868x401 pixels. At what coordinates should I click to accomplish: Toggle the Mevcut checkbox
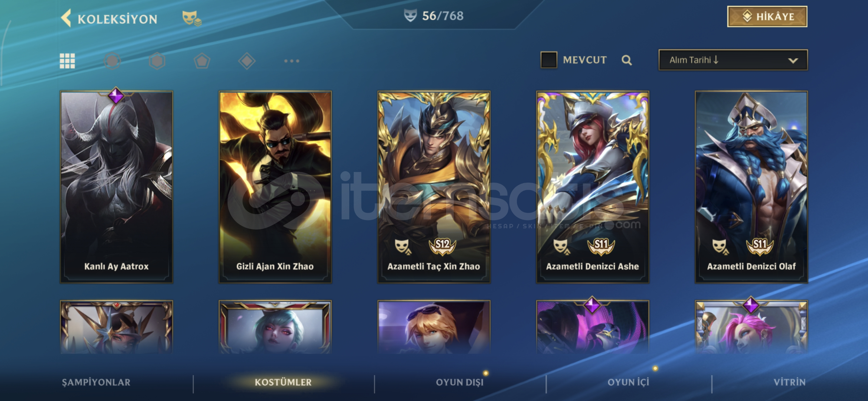[x=548, y=60]
